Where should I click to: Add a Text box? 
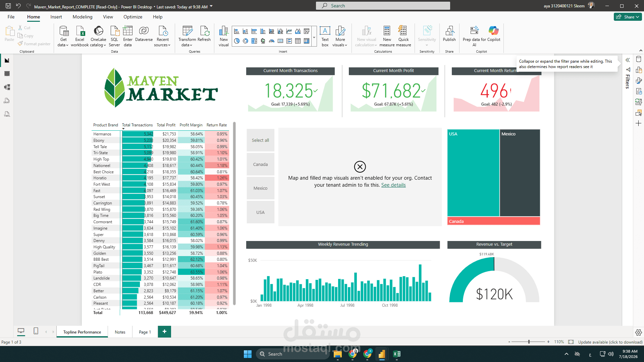click(x=325, y=36)
